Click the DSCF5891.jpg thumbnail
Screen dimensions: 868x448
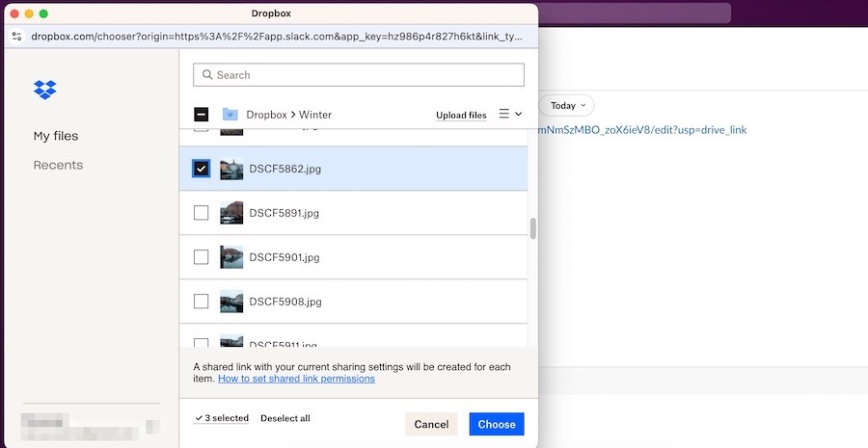(x=231, y=213)
